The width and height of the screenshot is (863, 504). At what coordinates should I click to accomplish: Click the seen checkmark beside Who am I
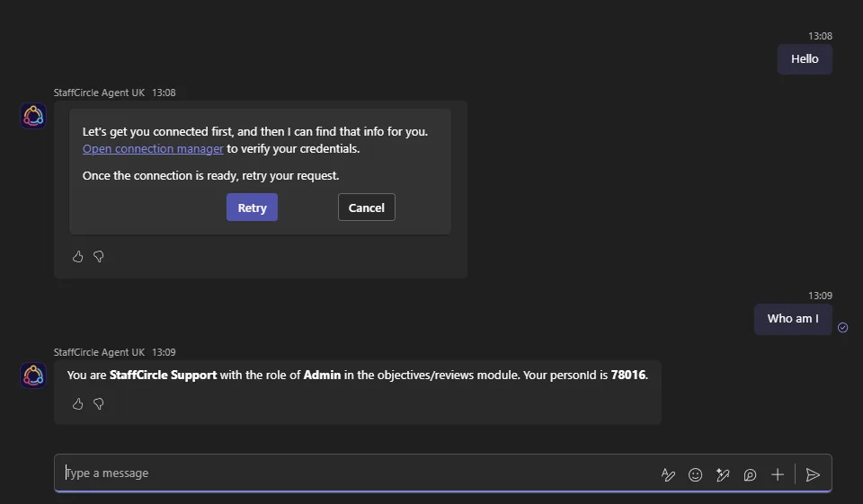842,327
